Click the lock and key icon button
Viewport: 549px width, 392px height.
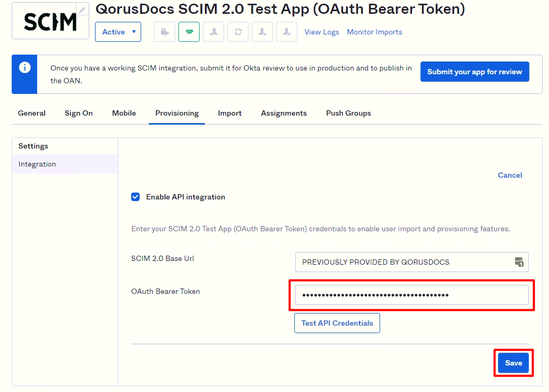[x=165, y=32]
